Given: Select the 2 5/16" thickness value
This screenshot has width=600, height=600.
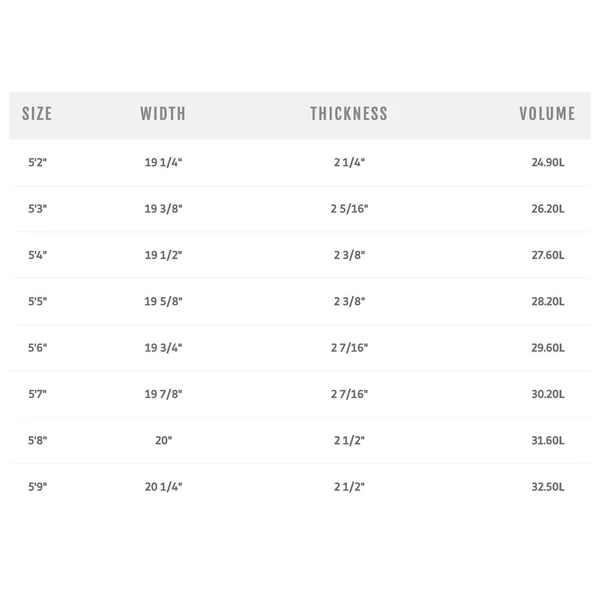Looking at the screenshot, I should pyautogui.click(x=349, y=209).
